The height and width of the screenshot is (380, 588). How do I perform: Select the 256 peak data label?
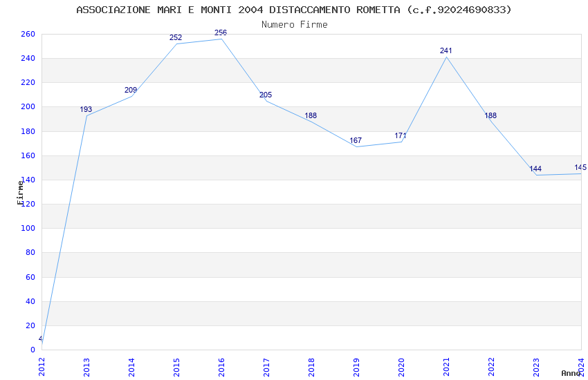pyautogui.click(x=221, y=32)
